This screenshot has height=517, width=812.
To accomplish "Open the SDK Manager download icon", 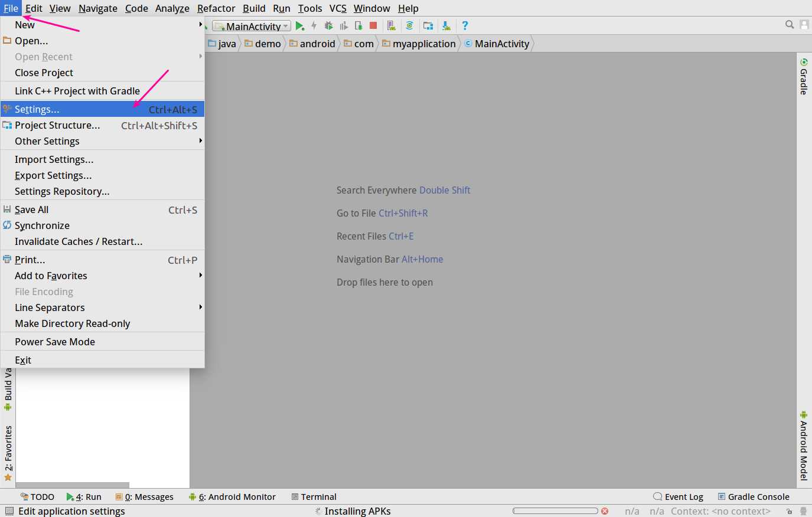I will (x=446, y=26).
